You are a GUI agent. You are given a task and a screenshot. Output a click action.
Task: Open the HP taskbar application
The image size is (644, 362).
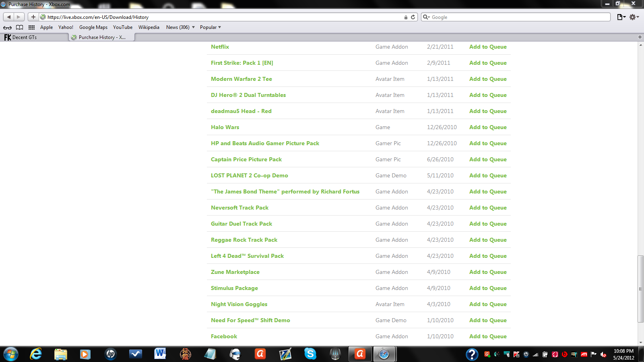point(110,354)
